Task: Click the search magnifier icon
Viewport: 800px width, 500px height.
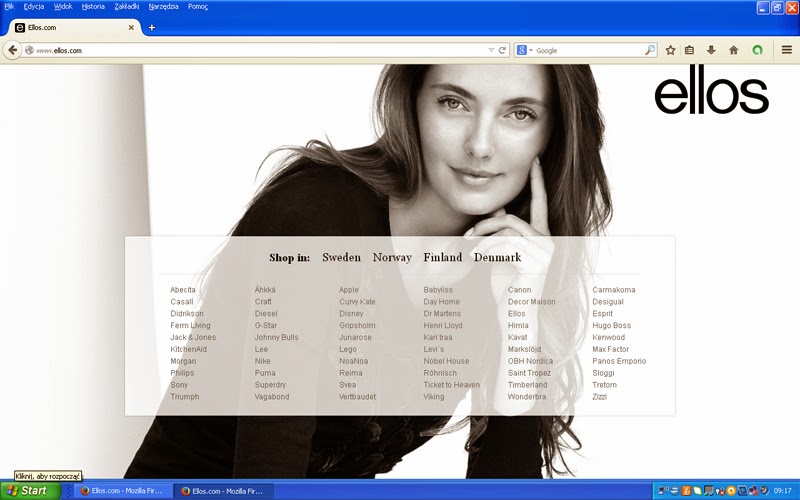Action: 649,50
